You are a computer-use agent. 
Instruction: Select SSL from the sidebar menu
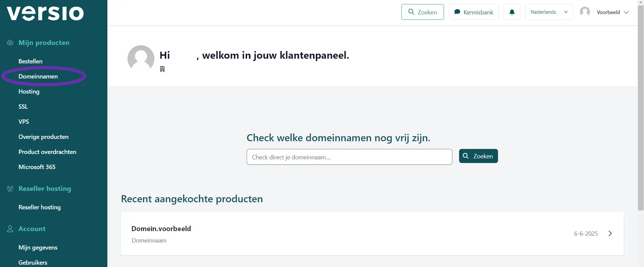point(23,107)
